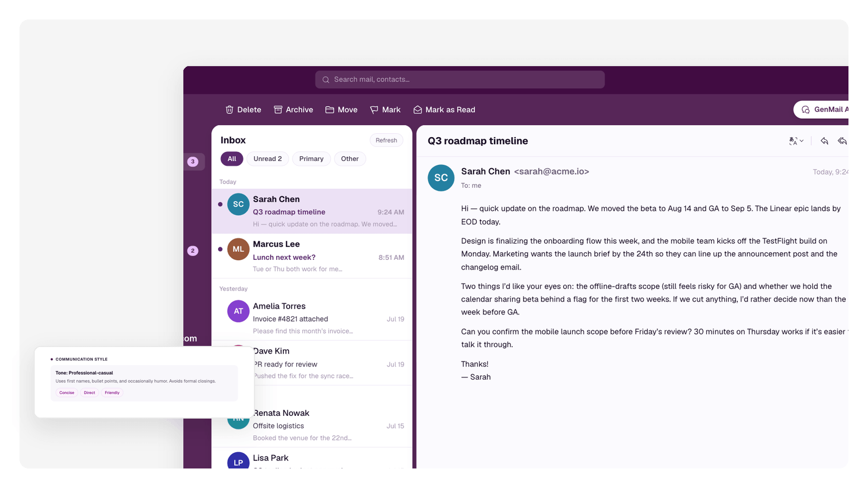Select the Unread 2 filter tab
The width and height of the screenshot is (868, 488).
[267, 159]
